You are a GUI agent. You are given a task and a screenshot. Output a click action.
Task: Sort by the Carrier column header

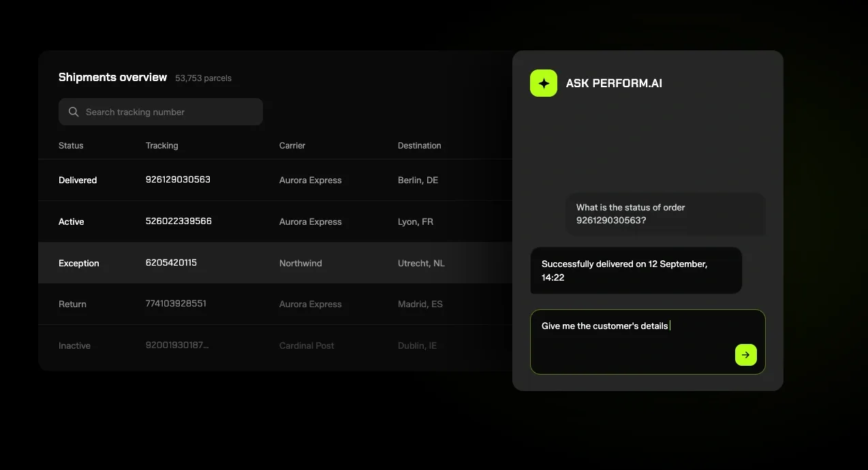(292, 146)
